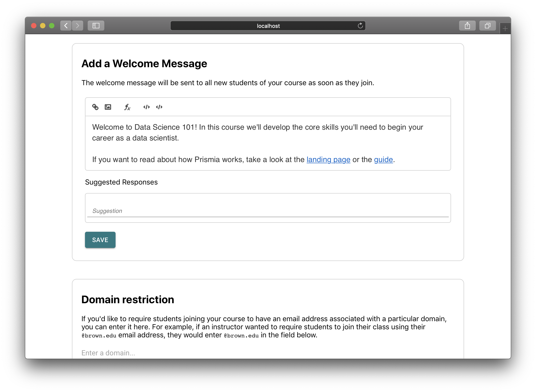Click the localhost address bar
536x392 pixels.
click(268, 26)
